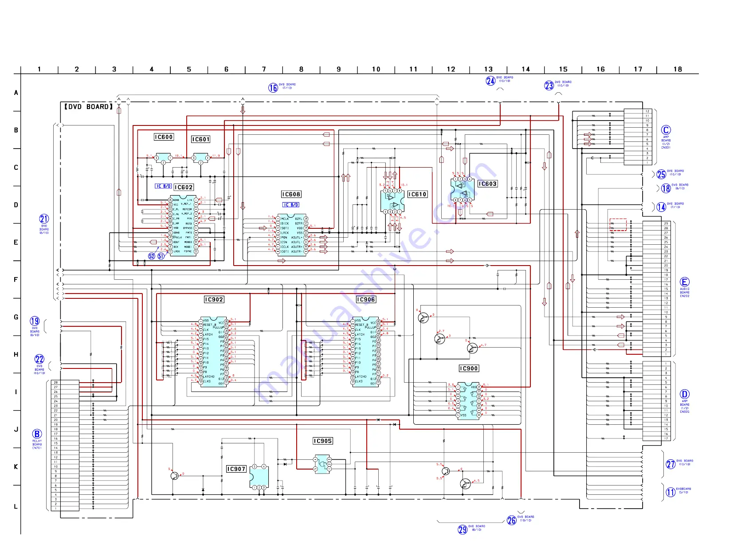Click circled reference 29 marker
The height and width of the screenshot is (560, 745).
(x=463, y=530)
